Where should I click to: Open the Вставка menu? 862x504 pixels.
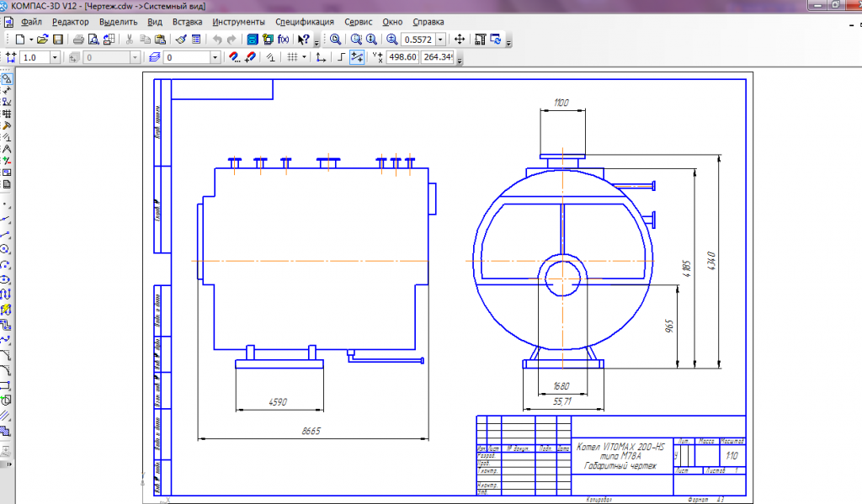(188, 22)
